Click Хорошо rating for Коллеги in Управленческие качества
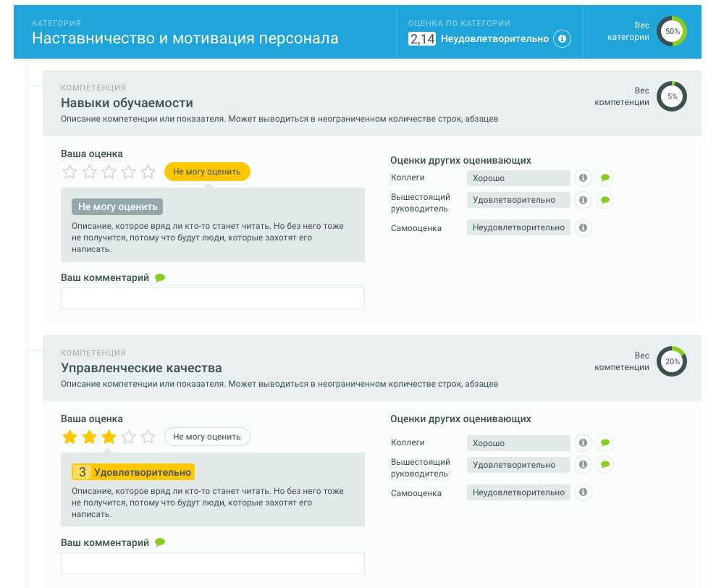 (x=518, y=443)
